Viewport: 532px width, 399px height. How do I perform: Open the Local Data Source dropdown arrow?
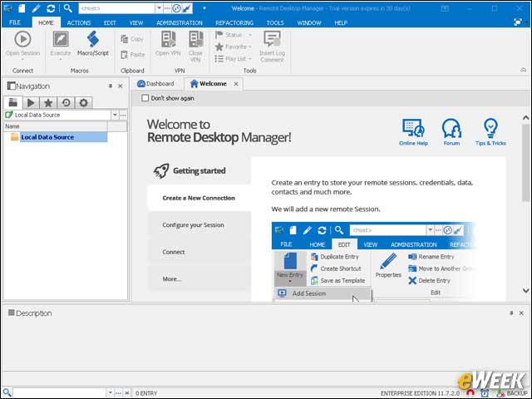(115, 115)
